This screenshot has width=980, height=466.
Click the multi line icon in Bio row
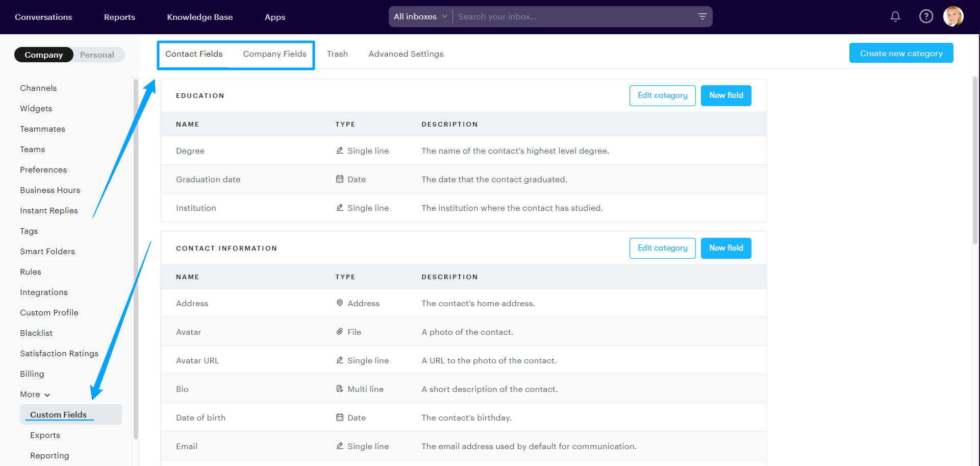[340, 389]
